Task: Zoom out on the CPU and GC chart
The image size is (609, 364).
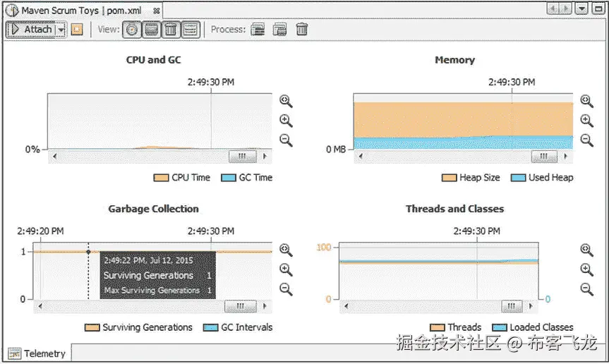Action: [x=286, y=140]
